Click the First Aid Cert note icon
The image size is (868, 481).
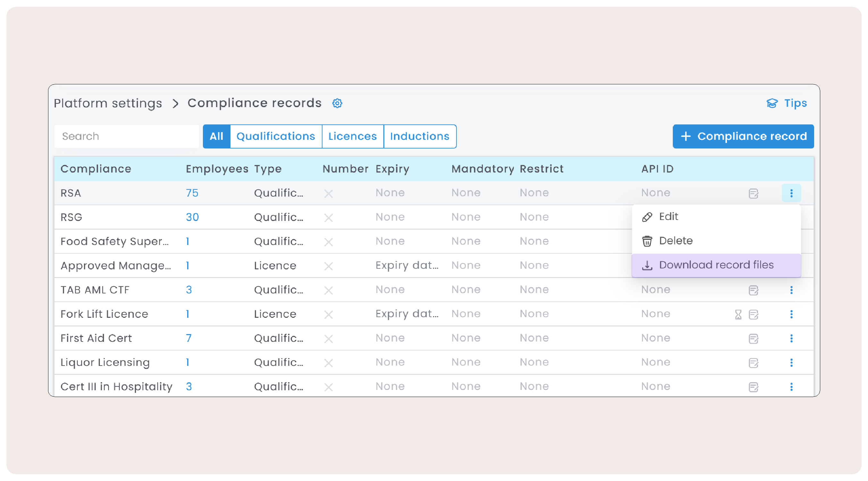753,338
